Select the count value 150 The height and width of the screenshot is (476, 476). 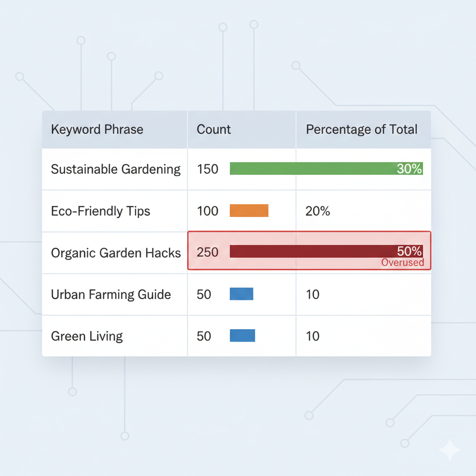(x=207, y=169)
